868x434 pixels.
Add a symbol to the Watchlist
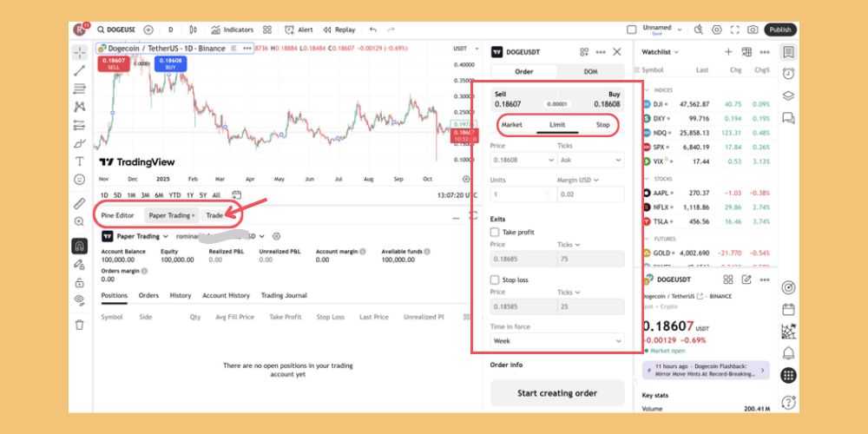pyautogui.click(x=728, y=52)
